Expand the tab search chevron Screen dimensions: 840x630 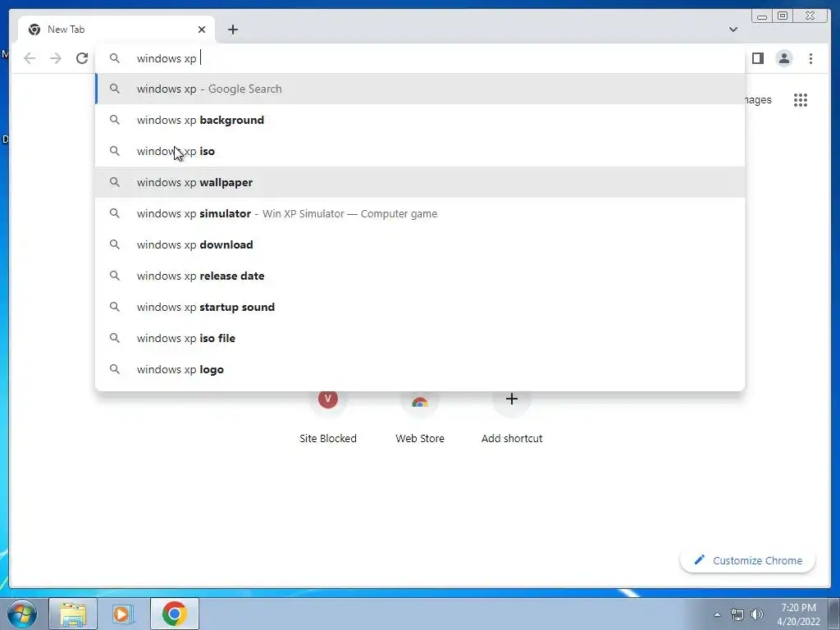(x=733, y=30)
